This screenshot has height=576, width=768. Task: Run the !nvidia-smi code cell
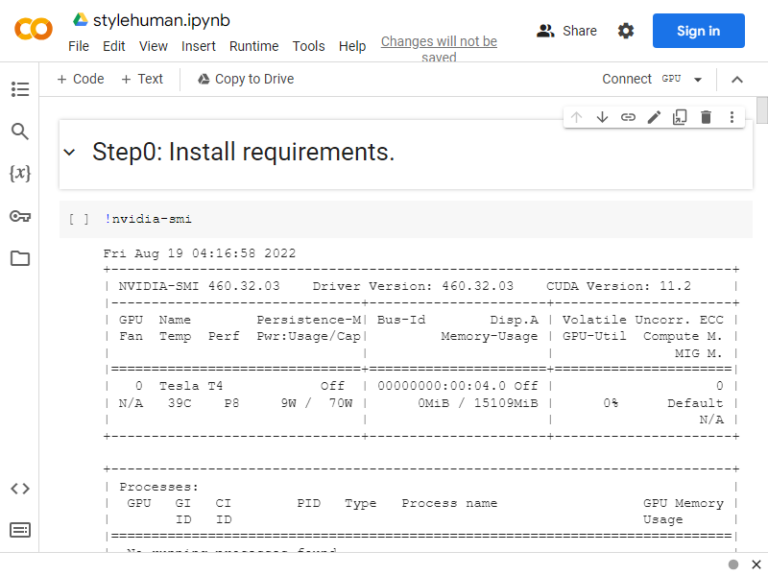(79, 219)
